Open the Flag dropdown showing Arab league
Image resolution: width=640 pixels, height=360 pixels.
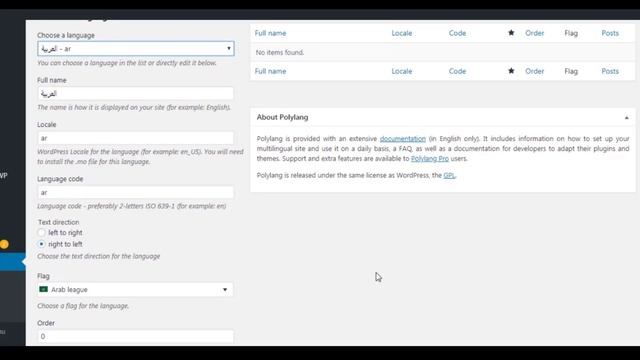136,289
